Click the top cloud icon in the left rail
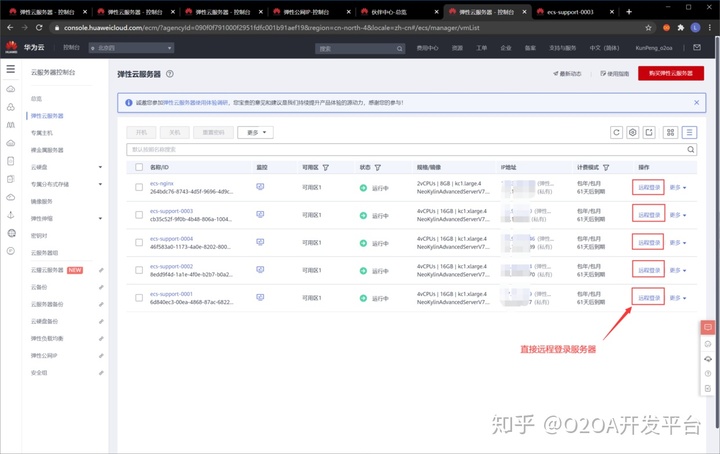The height and width of the screenshot is (454, 720). click(11, 89)
